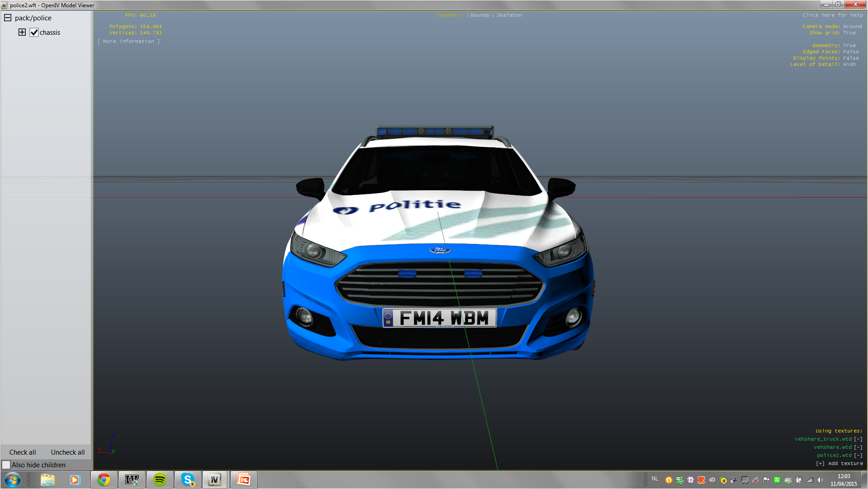The width and height of the screenshot is (868, 489).
Task: Click the power plug tray icon
Action: 799,480
